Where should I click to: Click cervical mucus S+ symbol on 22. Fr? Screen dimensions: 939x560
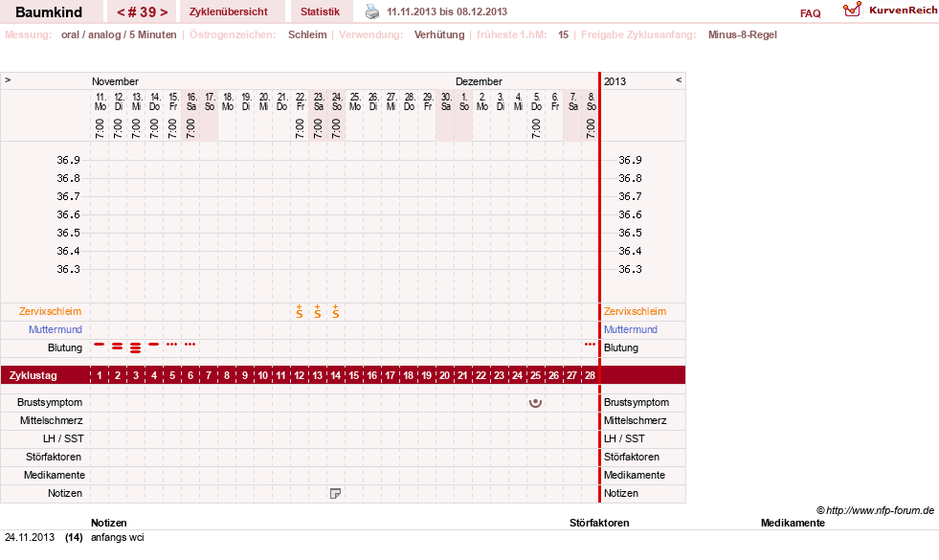click(300, 311)
